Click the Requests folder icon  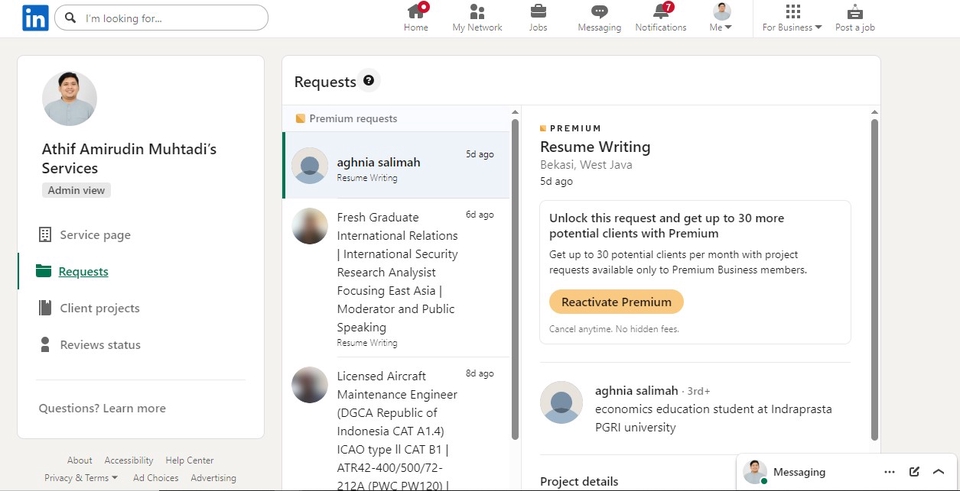click(43, 271)
